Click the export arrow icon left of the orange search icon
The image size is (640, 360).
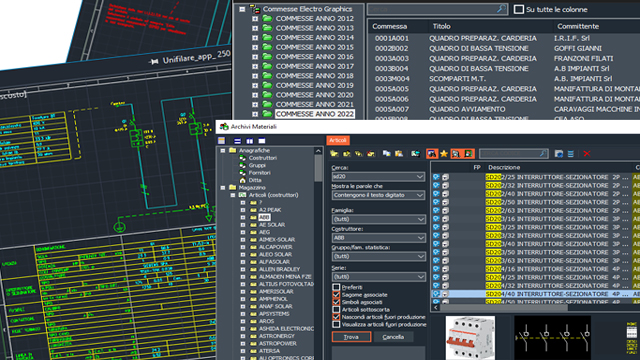tap(416, 153)
